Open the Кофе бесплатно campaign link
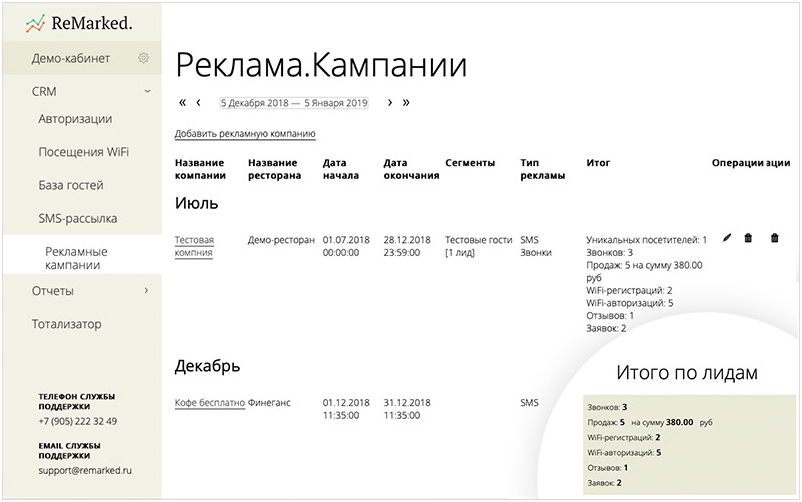The height and width of the screenshot is (502, 802). pyautogui.click(x=209, y=403)
